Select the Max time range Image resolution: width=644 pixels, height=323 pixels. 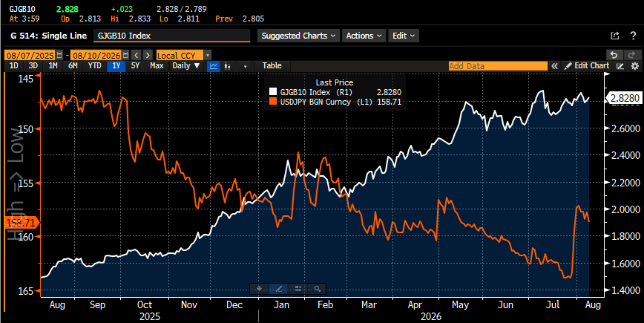coord(157,66)
